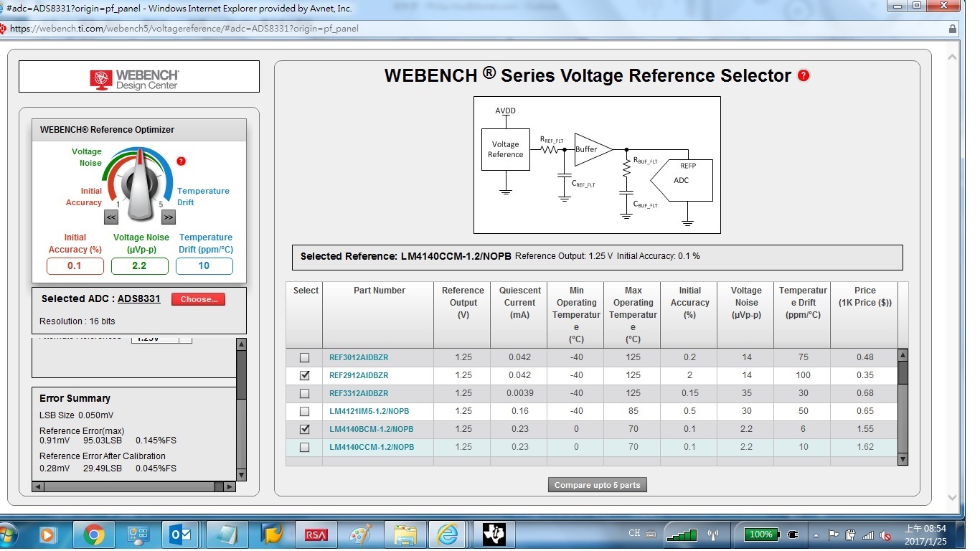Click the padlock security icon in address bar
The height and width of the screenshot is (551, 980).
coord(953,29)
